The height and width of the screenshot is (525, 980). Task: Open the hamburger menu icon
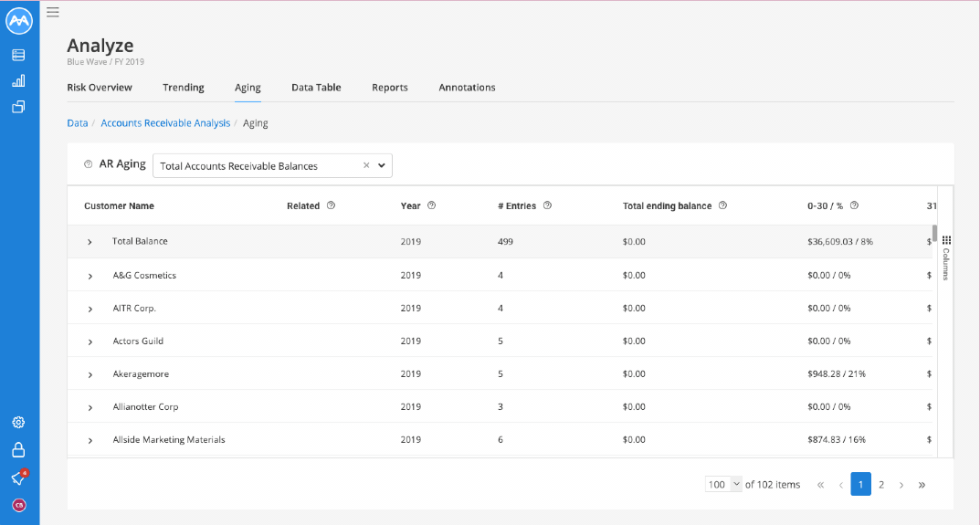pyautogui.click(x=53, y=12)
